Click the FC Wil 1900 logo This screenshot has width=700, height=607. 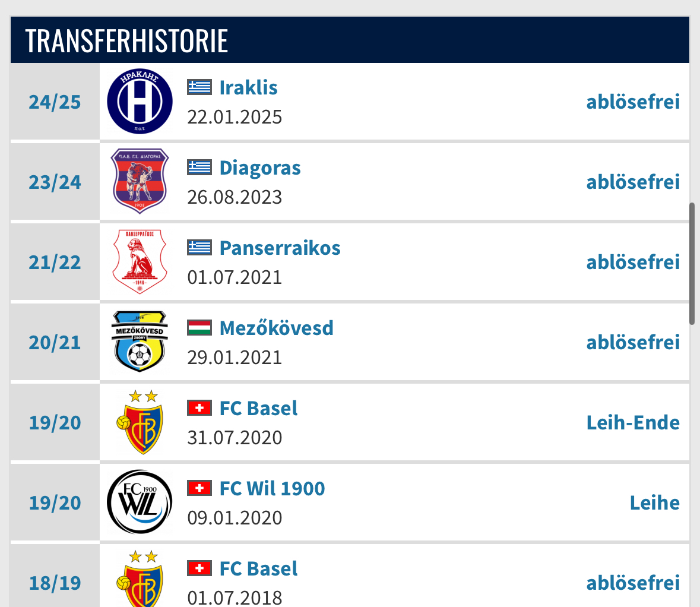(x=140, y=502)
